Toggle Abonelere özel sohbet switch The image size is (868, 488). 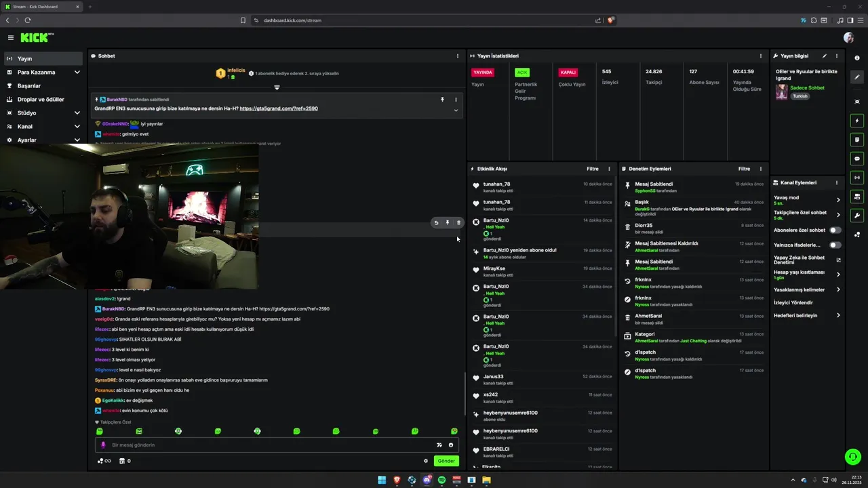(835, 230)
